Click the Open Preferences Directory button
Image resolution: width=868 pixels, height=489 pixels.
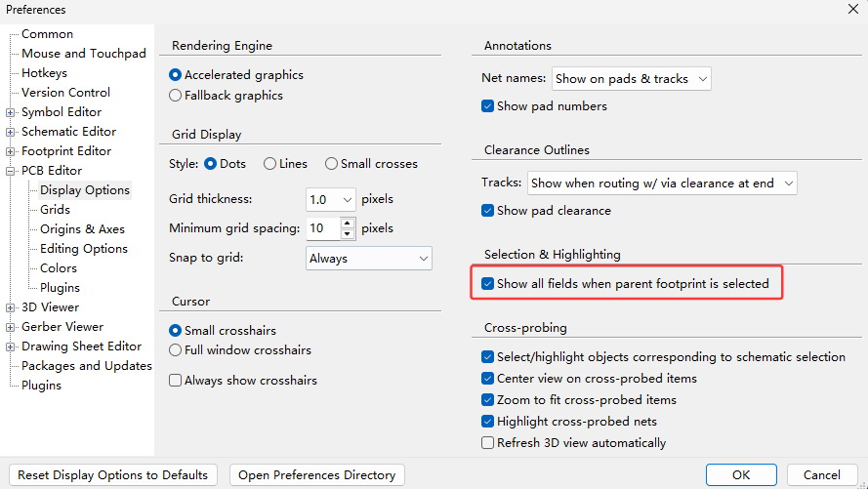pos(316,475)
